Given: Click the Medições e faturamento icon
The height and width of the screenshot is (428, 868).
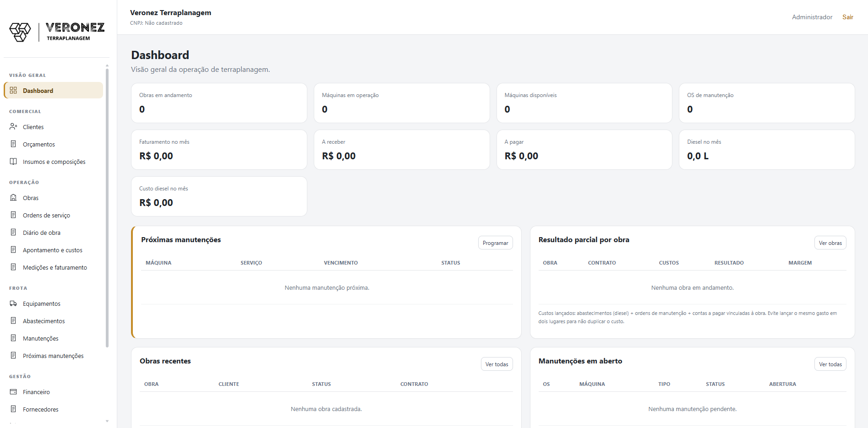Looking at the screenshot, I should (13, 267).
